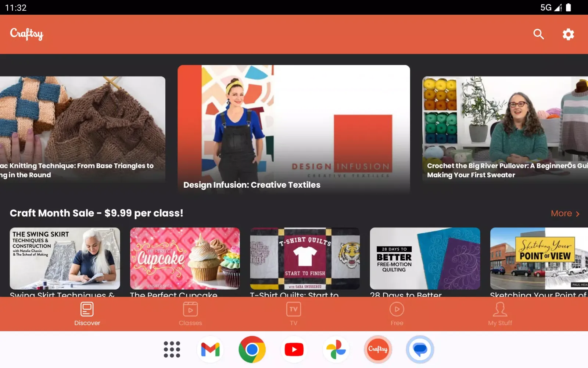Launch Gmail from the dock

click(x=210, y=349)
